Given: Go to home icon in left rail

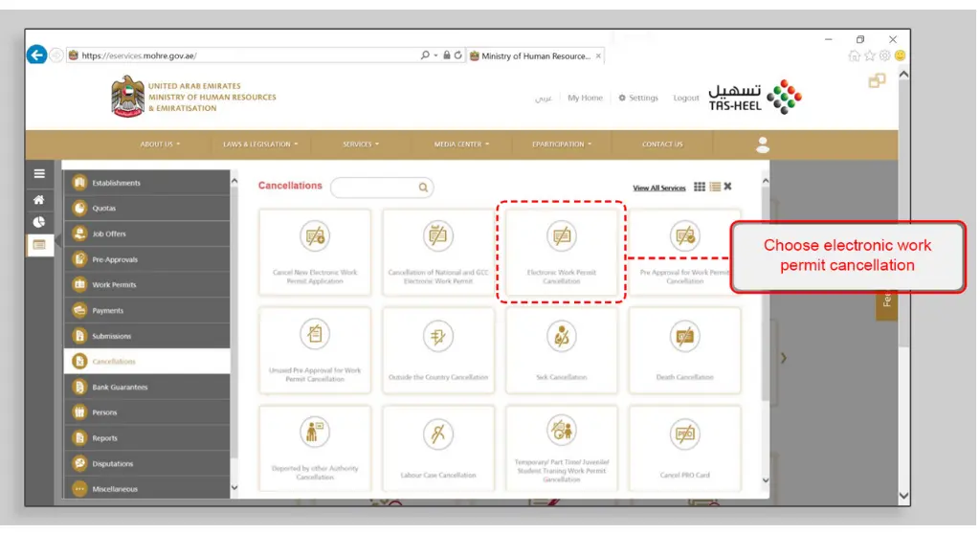Looking at the screenshot, I should tap(38, 199).
